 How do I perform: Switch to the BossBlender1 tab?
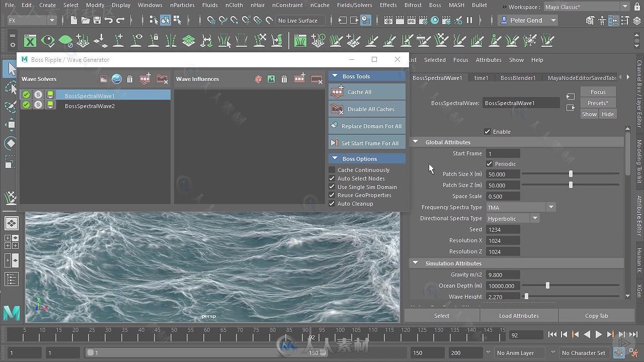(x=518, y=78)
